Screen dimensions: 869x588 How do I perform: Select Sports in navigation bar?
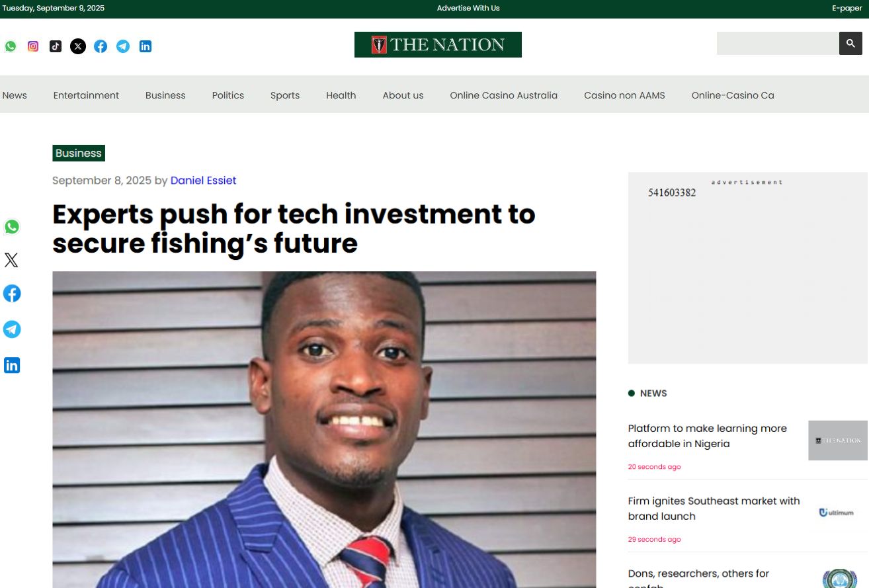(285, 95)
